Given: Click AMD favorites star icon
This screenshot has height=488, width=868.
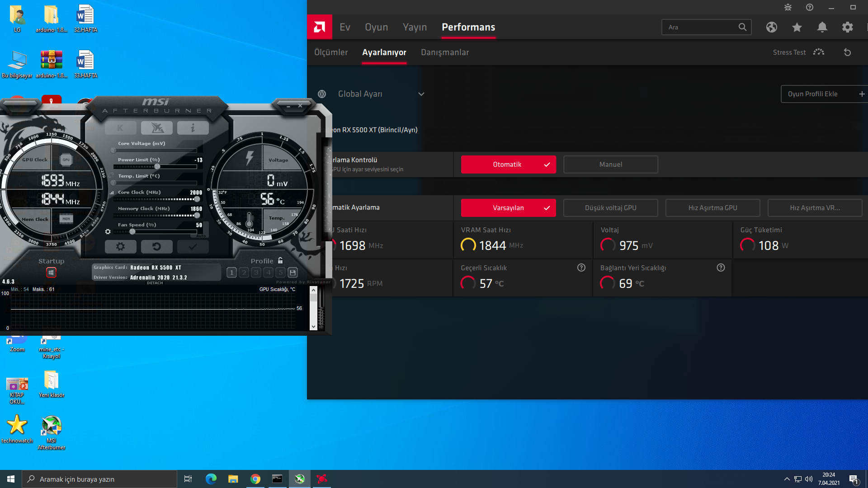Looking at the screenshot, I should (x=797, y=27).
